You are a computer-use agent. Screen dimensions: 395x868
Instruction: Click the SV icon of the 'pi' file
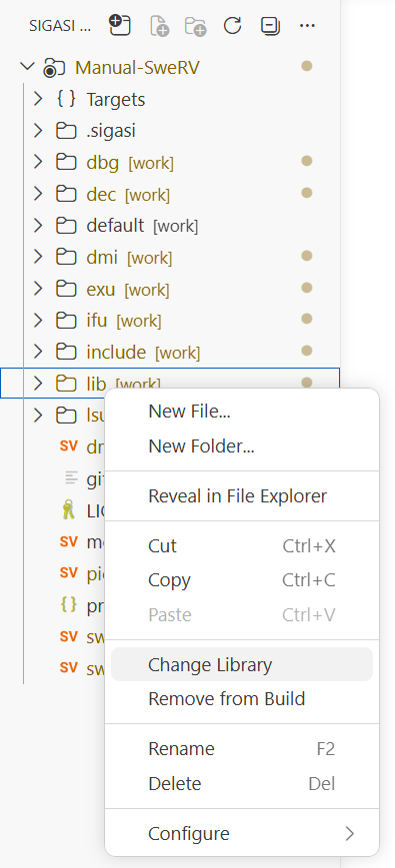tap(69, 573)
